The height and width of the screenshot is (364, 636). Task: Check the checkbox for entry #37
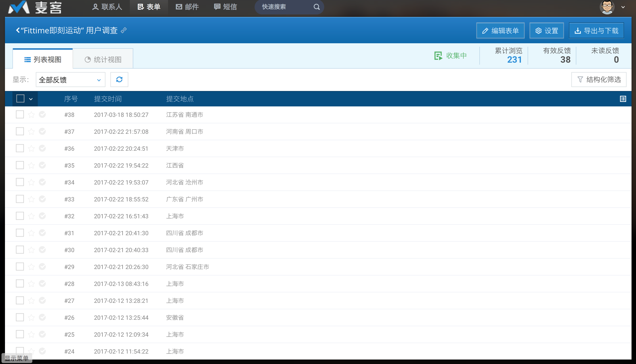click(x=20, y=131)
